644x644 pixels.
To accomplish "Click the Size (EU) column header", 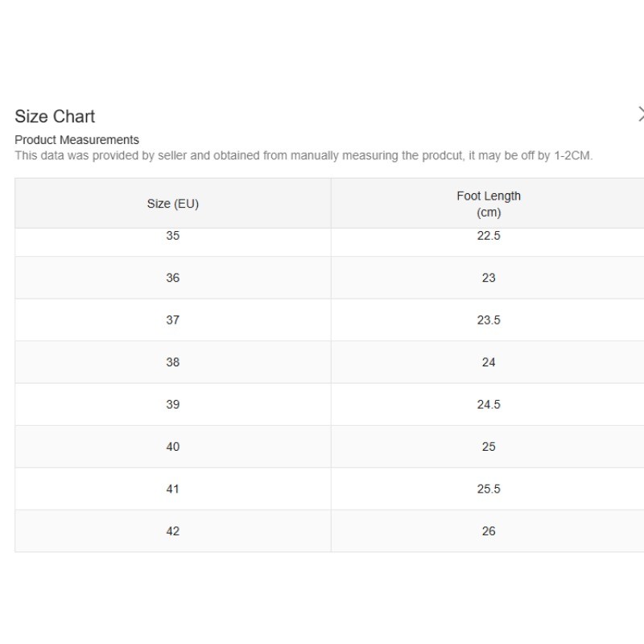I will [x=172, y=204].
